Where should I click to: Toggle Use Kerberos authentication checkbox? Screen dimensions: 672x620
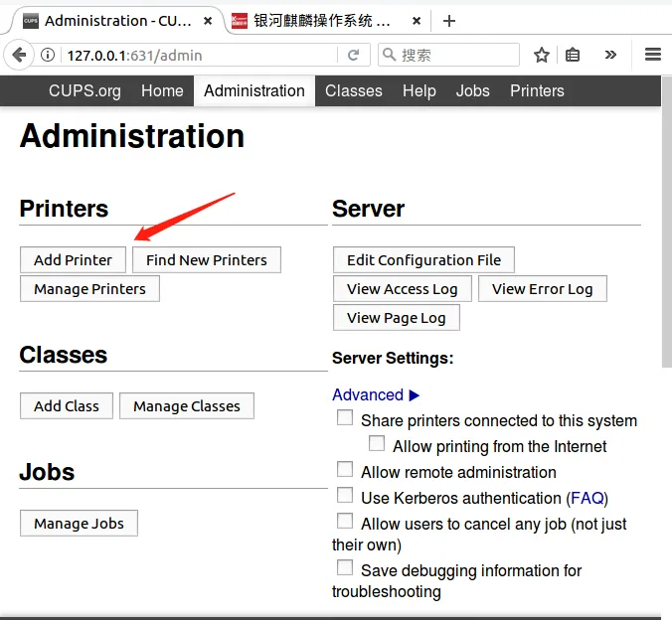point(345,496)
